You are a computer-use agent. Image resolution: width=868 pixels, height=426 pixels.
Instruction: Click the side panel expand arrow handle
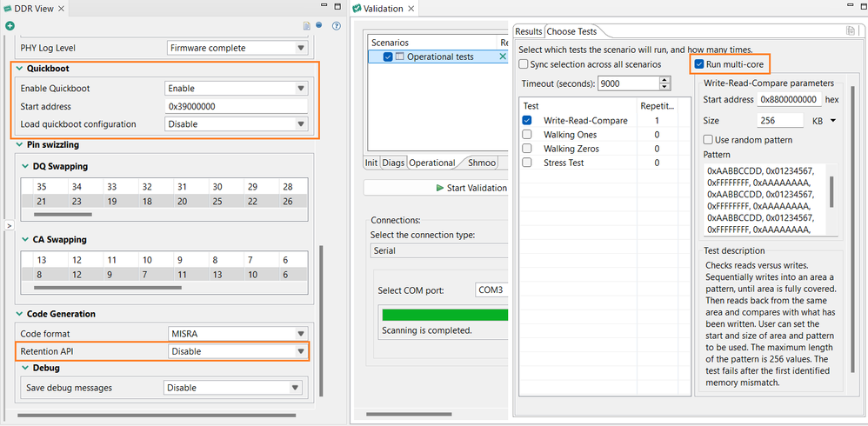[9, 226]
